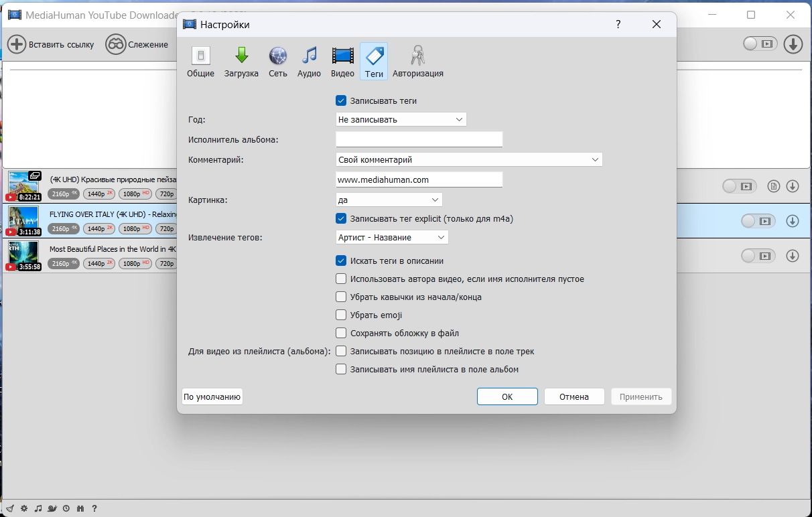Enable Сохранять обложку в файл
Screen dimensions: 812x517
(341, 333)
